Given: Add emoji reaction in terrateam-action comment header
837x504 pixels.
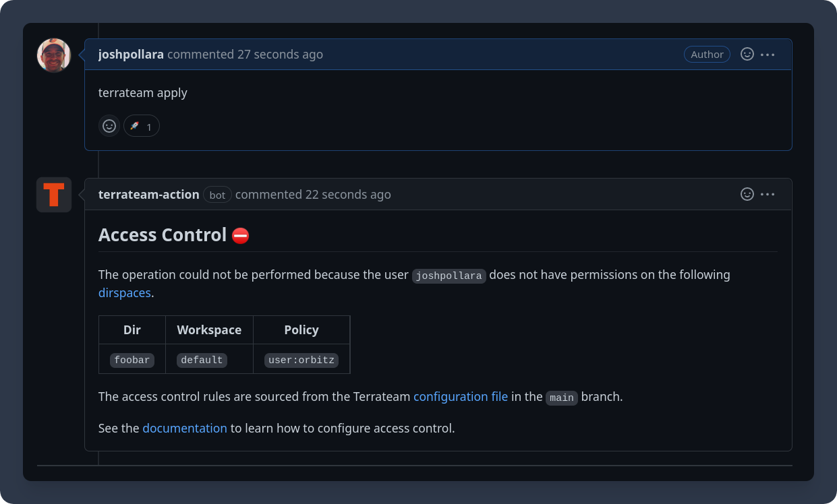Looking at the screenshot, I should coord(747,194).
